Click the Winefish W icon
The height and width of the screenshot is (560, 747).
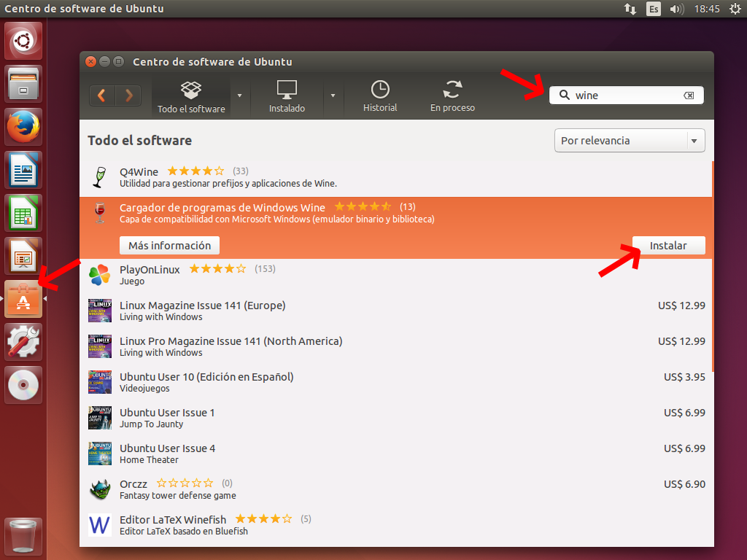pos(99,525)
